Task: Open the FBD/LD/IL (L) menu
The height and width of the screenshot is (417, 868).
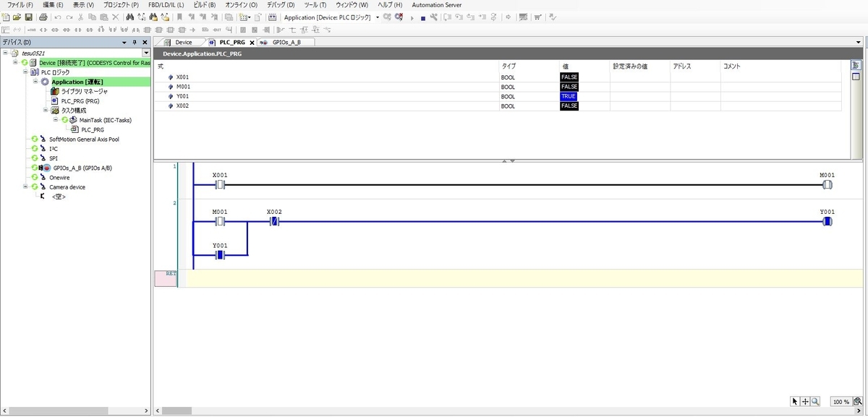Action: point(166,5)
